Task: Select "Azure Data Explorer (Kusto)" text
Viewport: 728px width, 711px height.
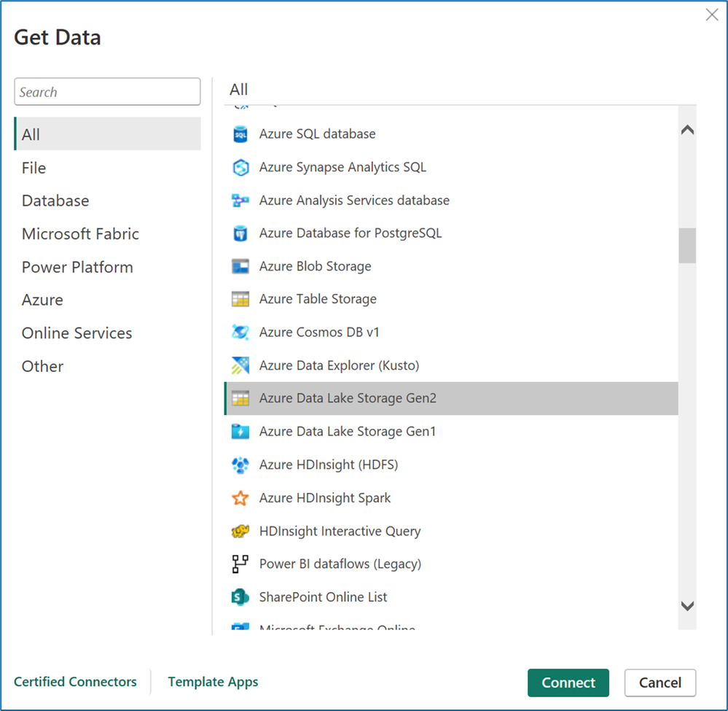Action: coord(340,365)
